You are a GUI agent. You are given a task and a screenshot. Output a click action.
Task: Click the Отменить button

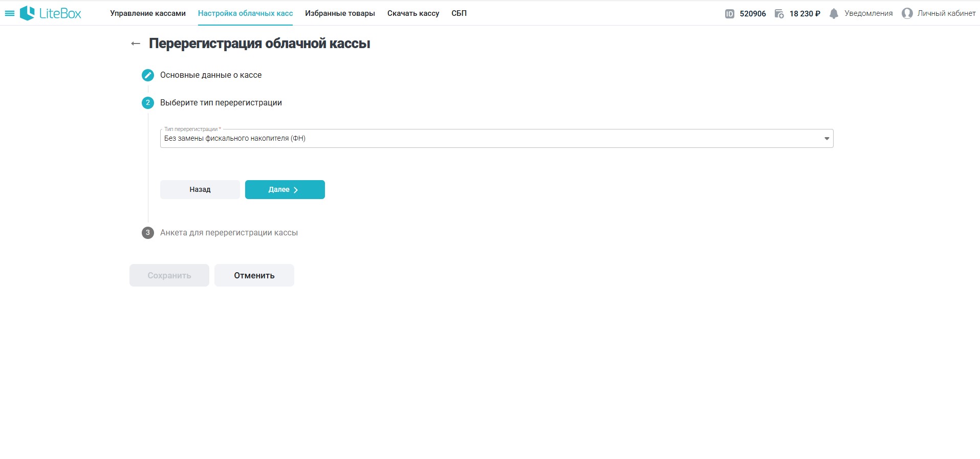tap(254, 275)
